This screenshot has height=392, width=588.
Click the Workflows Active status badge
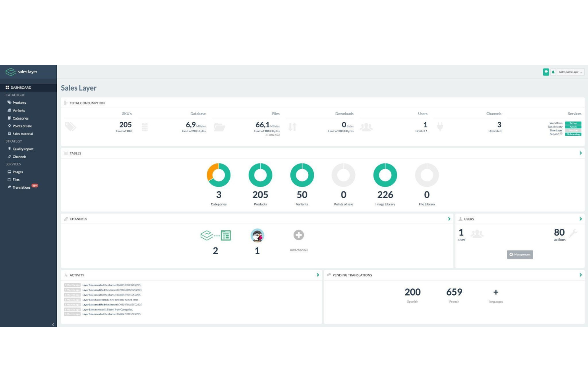pos(573,123)
